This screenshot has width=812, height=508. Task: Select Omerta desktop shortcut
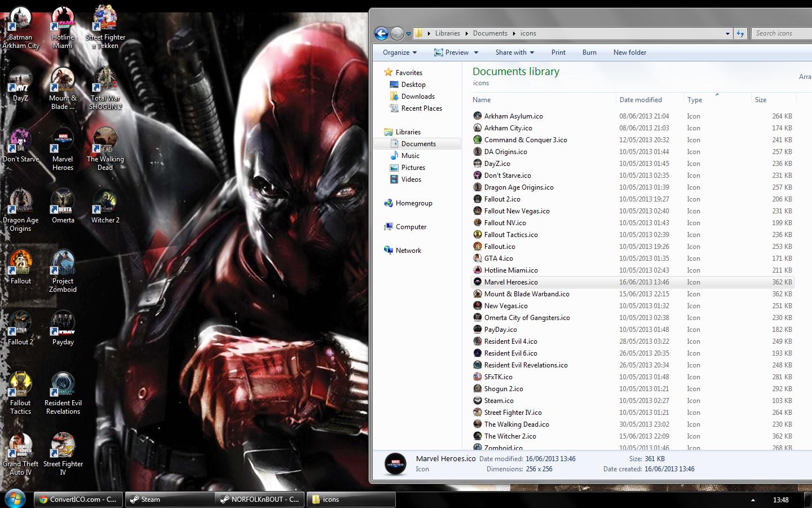pos(63,207)
